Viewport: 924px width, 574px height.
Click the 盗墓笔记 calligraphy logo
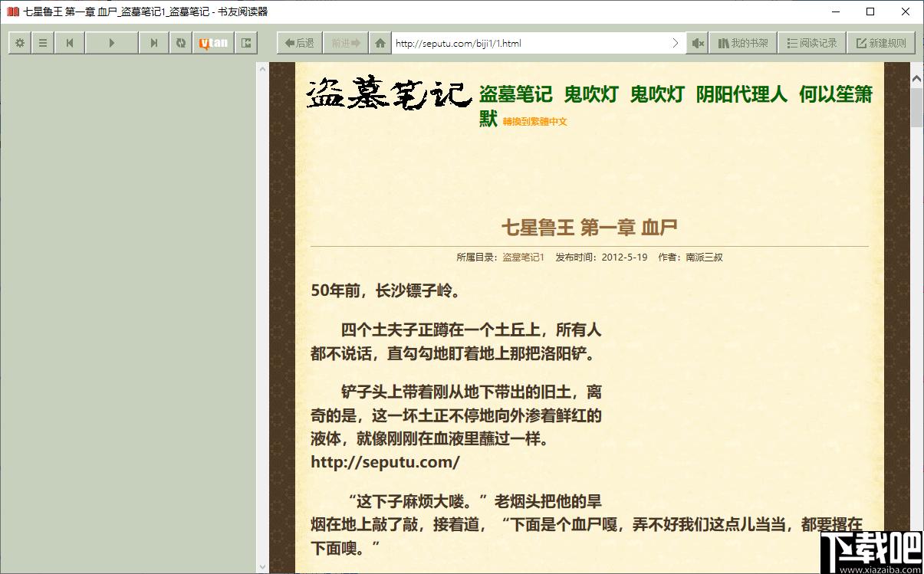point(389,93)
